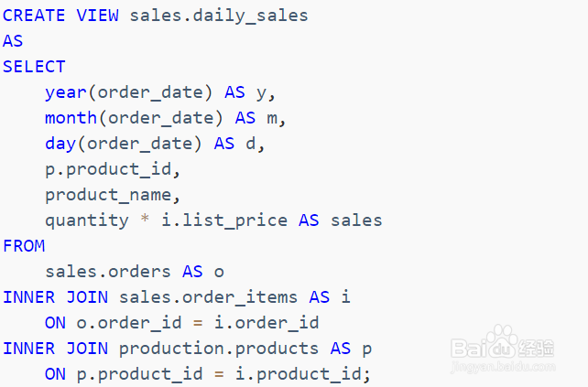Viewport: 588px width, 387px height.
Task: Click sales.order_items in the first join
Action: tap(208, 298)
